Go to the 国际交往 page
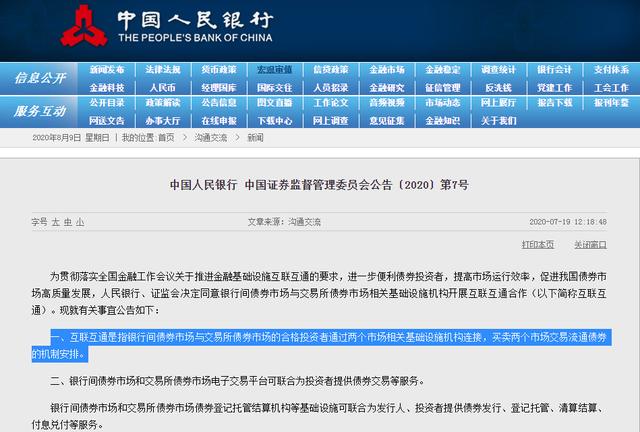The width and height of the screenshot is (640, 432). (274, 87)
